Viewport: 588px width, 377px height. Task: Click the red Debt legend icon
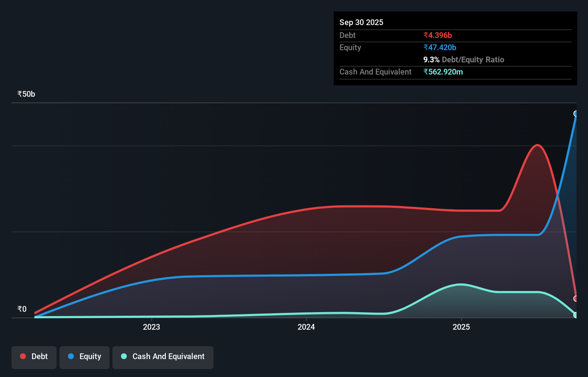(x=23, y=356)
